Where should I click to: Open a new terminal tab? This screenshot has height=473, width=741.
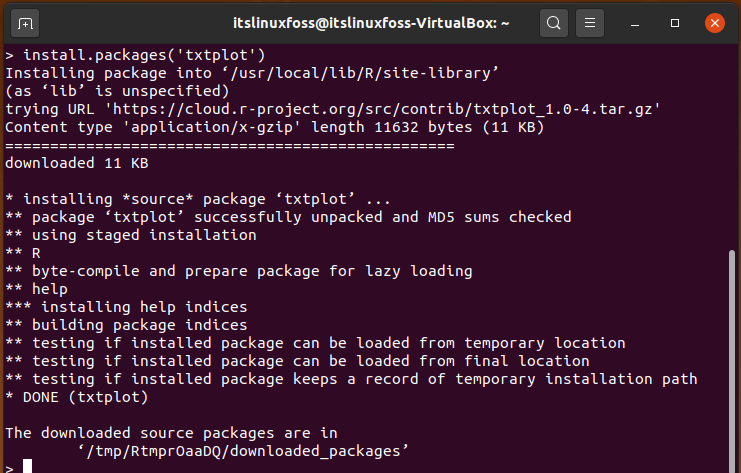[x=25, y=23]
